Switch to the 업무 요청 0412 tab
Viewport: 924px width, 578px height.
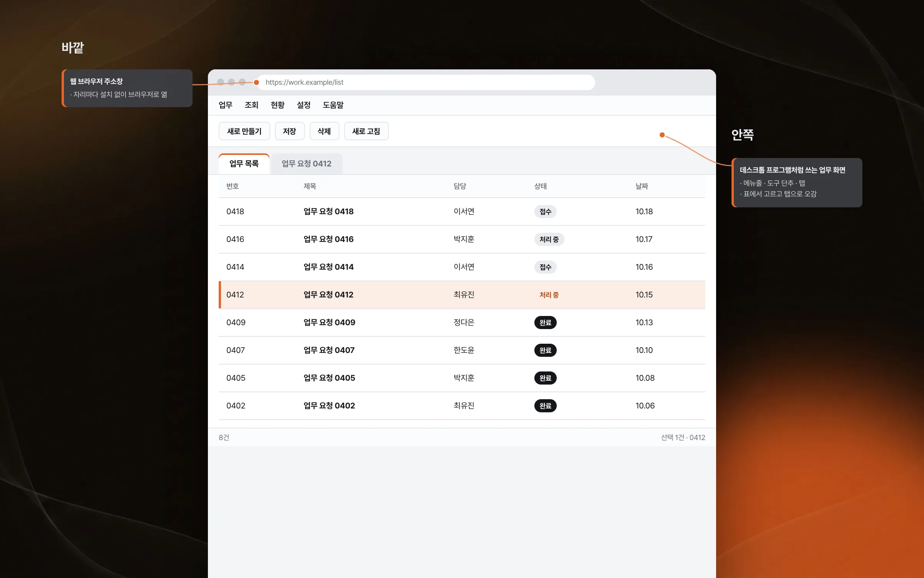pos(306,164)
